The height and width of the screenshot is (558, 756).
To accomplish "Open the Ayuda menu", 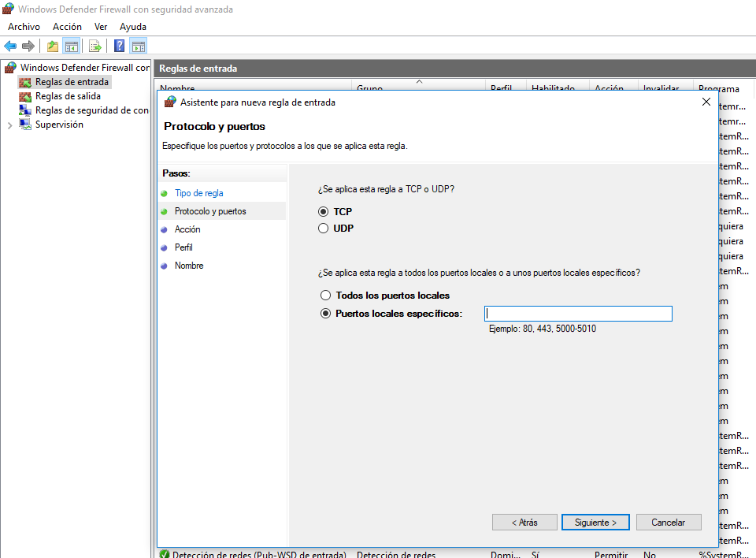I will pyautogui.click(x=133, y=27).
